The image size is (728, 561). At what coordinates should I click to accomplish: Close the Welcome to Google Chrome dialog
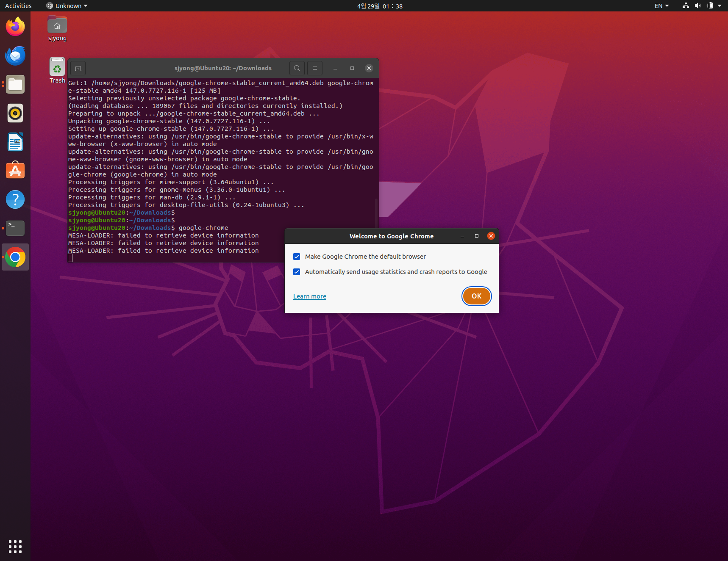491,236
